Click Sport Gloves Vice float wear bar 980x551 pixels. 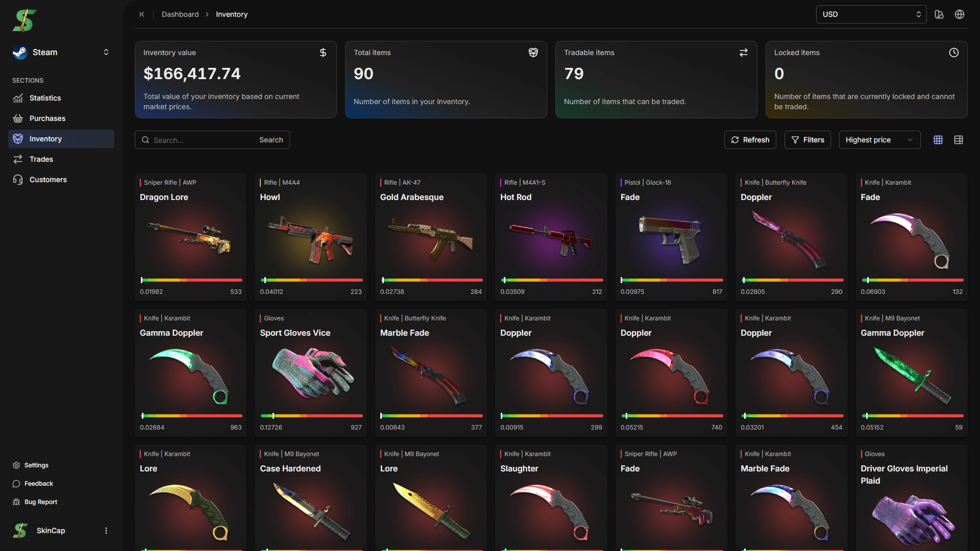(x=311, y=416)
